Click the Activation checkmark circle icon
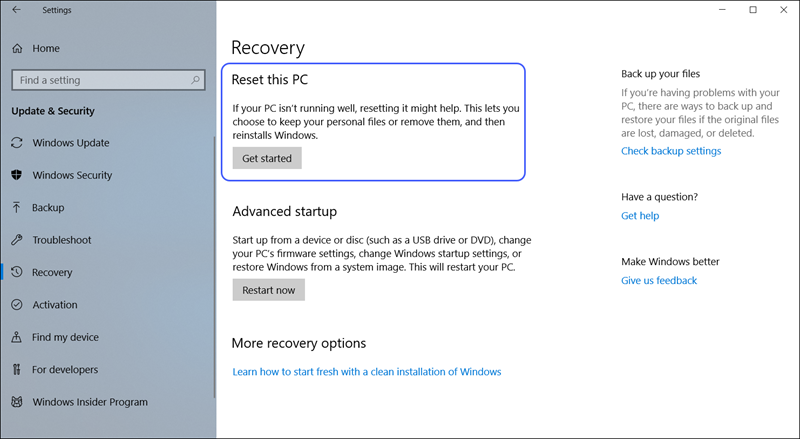Screen dimensions: 800x439 pyautogui.click(x=17, y=305)
